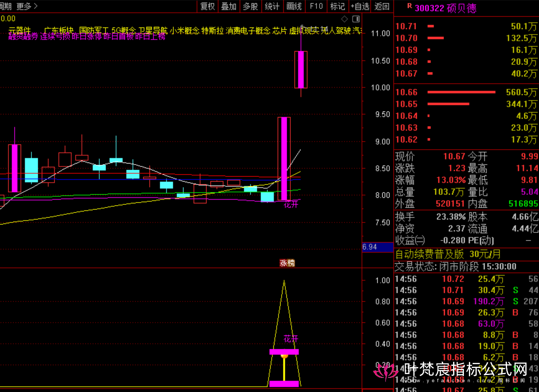Screen dimensions: 539x392
Task: Click the R margin-trading marker beside 300322
Action: pyautogui.click(x=409, y=7)
